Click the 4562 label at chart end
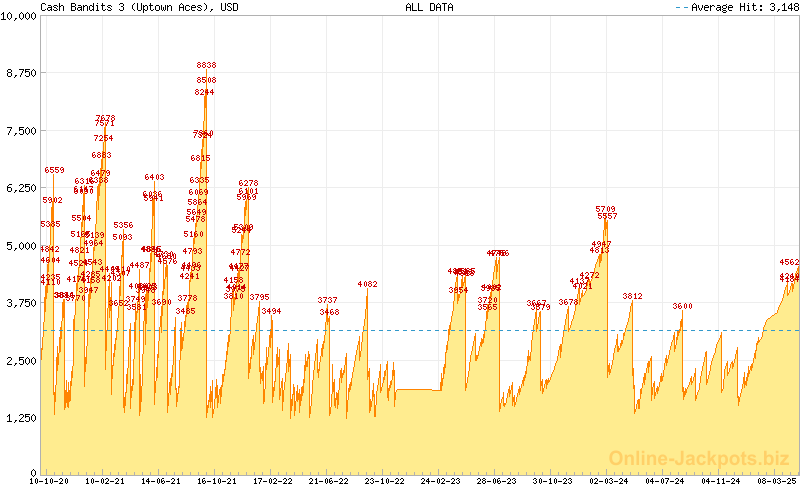This screenshot has width=800, height=490. click(789, 262)
